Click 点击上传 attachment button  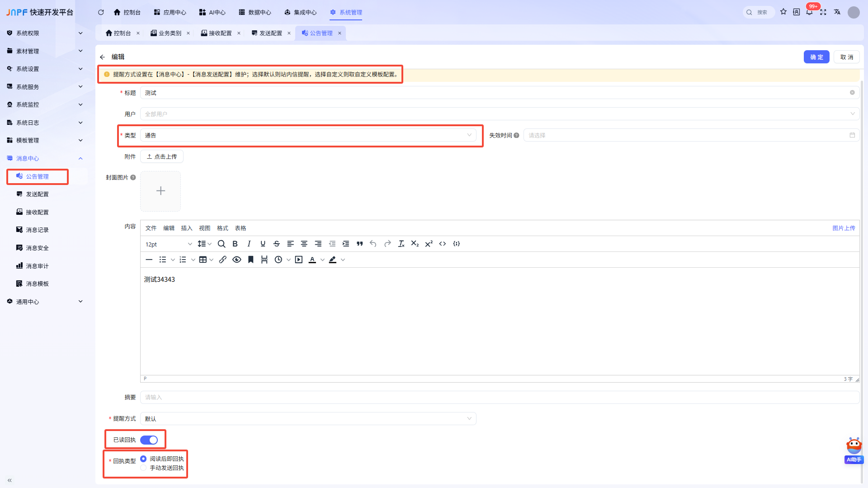click(x=162, y=156)
